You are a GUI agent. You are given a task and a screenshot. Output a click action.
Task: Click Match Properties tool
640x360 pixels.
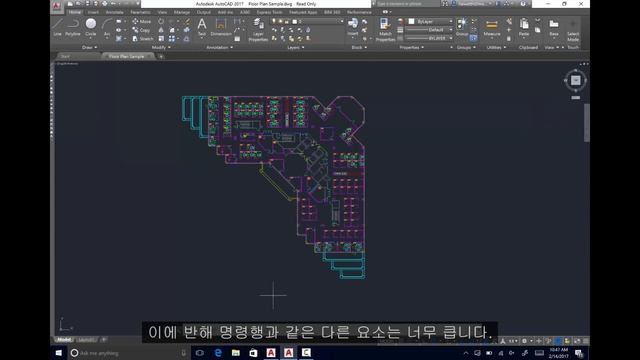tap(385, 30)
